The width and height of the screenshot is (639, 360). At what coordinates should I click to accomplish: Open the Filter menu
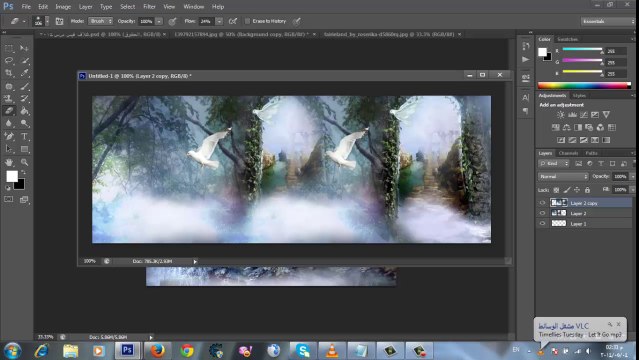tap(149, 7)
